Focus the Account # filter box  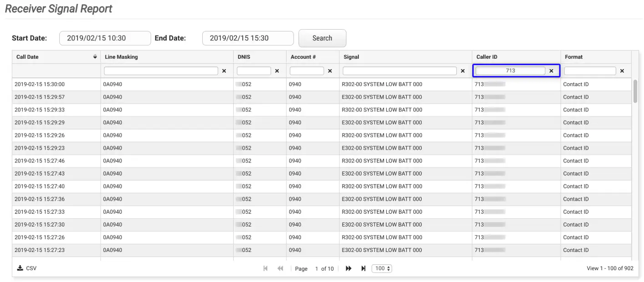(x=307, y=71)
